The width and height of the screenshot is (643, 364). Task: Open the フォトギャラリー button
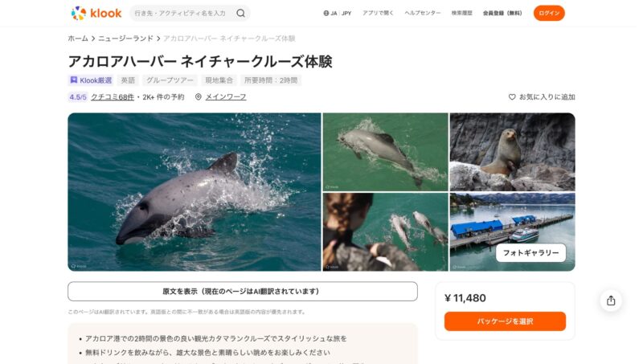530,253
